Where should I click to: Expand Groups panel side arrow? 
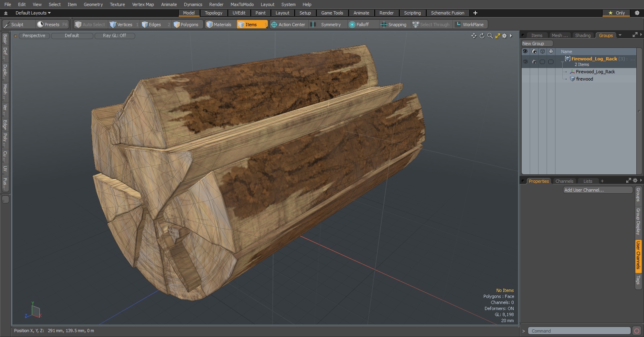click(x=641, y=35)
